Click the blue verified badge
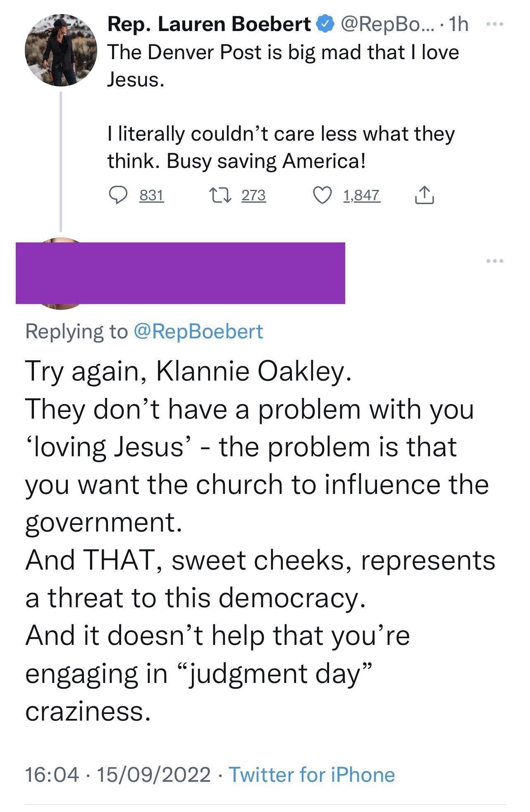Viewport: 530px width, 812px height. pos(325,24)
